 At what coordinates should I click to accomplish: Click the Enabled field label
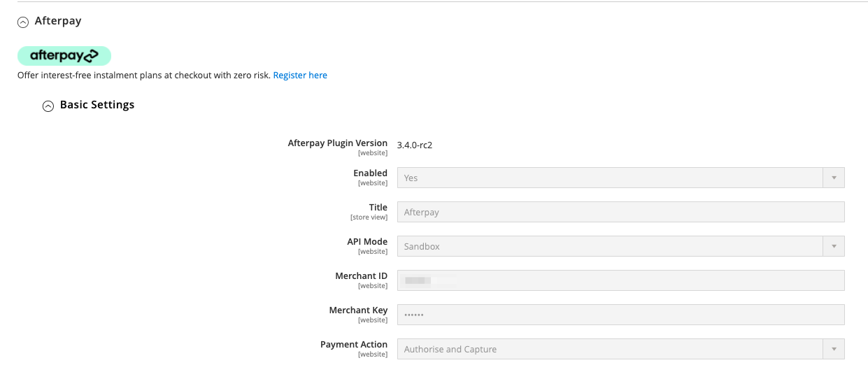coord(370,173)
